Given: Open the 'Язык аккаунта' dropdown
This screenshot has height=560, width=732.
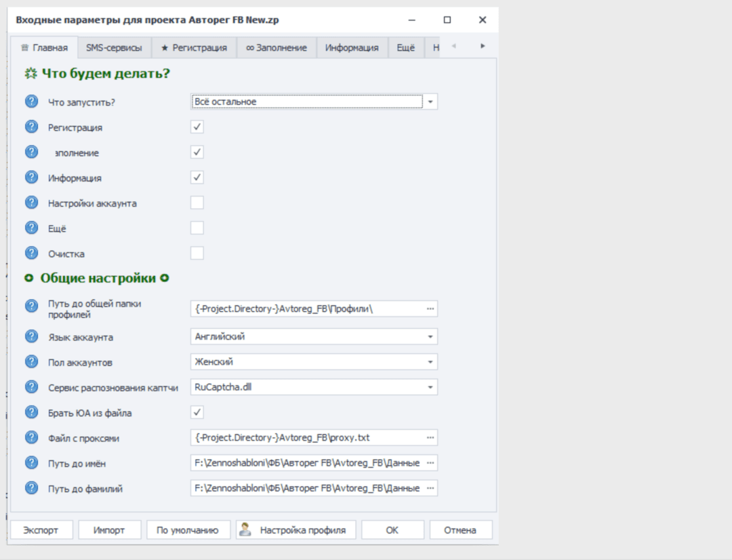Looking at the screenshot, I should tap(430, 336).
